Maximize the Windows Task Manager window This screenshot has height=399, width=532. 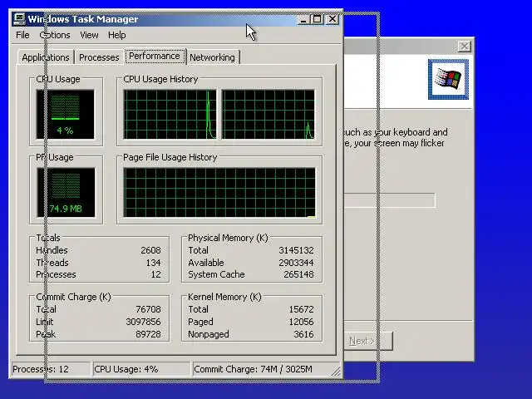tap(318, 19)
